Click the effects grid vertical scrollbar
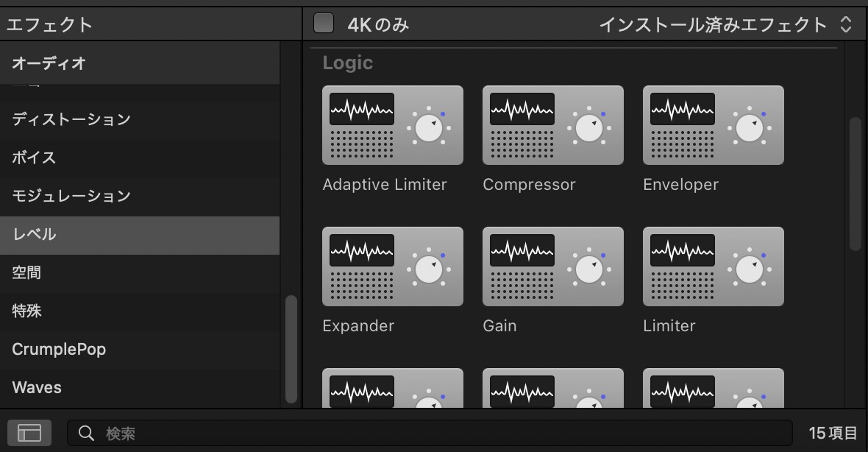This screenshot has height=452, width=868. click(855, 184)
